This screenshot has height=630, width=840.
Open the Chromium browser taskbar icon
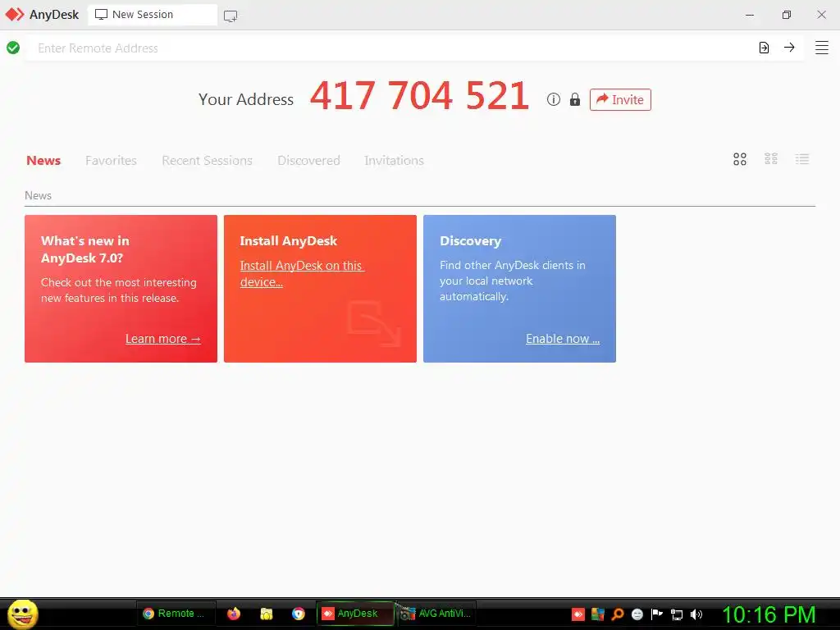(299, 614)
